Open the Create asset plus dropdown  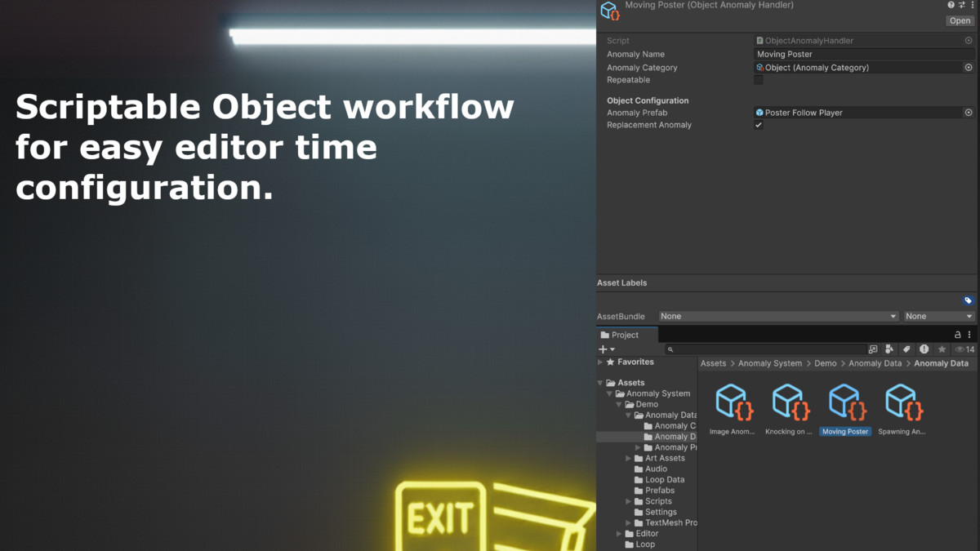click(607, 349)
